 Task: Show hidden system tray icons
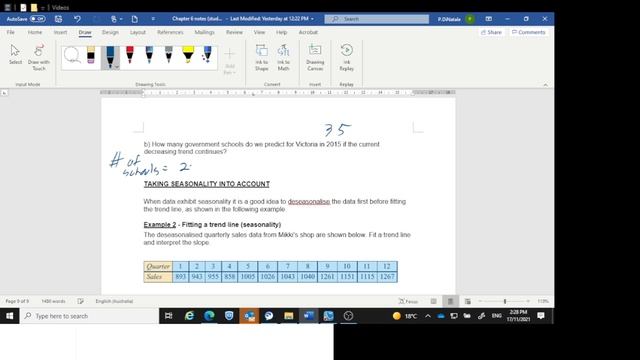(x=427, y=316)
